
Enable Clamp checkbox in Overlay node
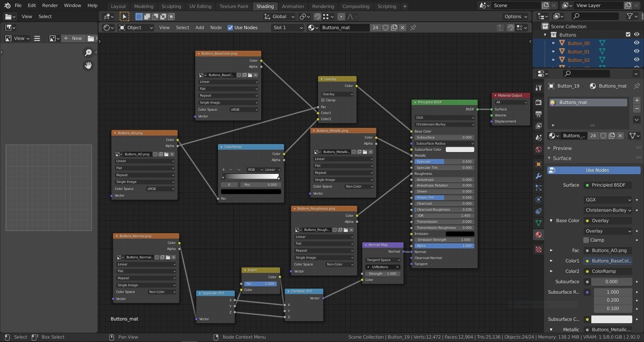click(323, 100)
